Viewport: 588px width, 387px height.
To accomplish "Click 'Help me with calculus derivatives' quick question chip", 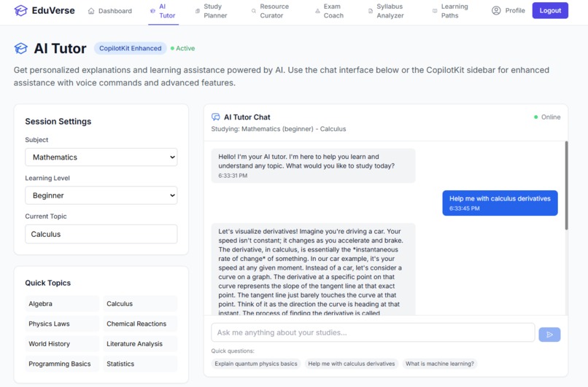I will tap(352, 364).
